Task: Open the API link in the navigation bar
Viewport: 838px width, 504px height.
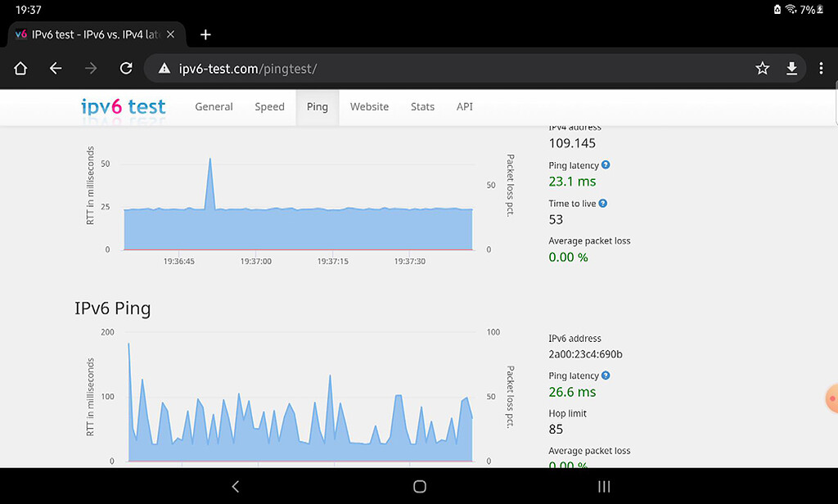Action: pos(465,106)
